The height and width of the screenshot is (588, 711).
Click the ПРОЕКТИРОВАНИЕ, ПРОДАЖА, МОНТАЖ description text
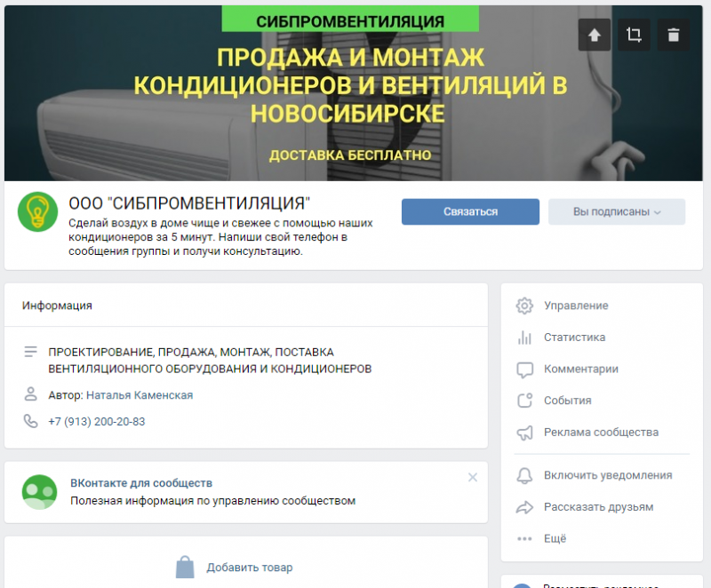click(x=210, y=361)
